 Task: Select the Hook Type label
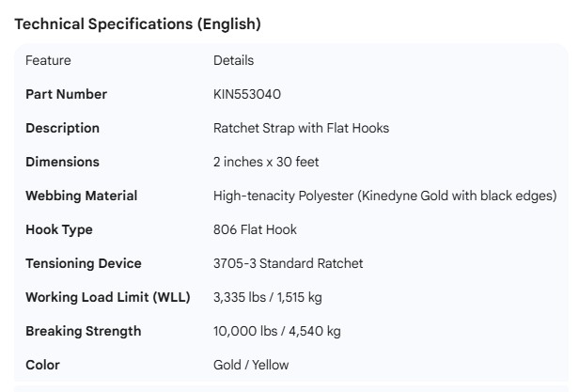click(x=58, y=229)
